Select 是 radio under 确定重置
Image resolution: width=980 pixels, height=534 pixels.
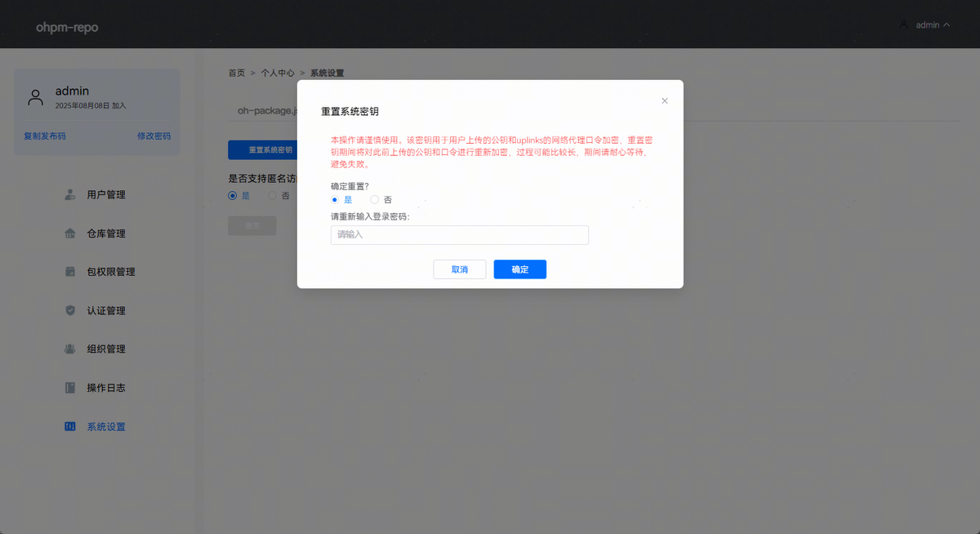(x=335, y=199)
